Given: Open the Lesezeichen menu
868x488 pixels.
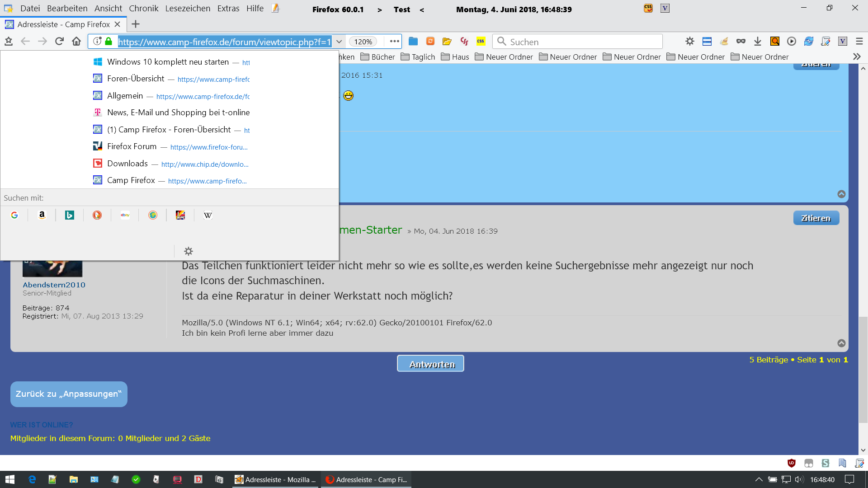Looking at the screenshot, I should [x=188, y=9].
